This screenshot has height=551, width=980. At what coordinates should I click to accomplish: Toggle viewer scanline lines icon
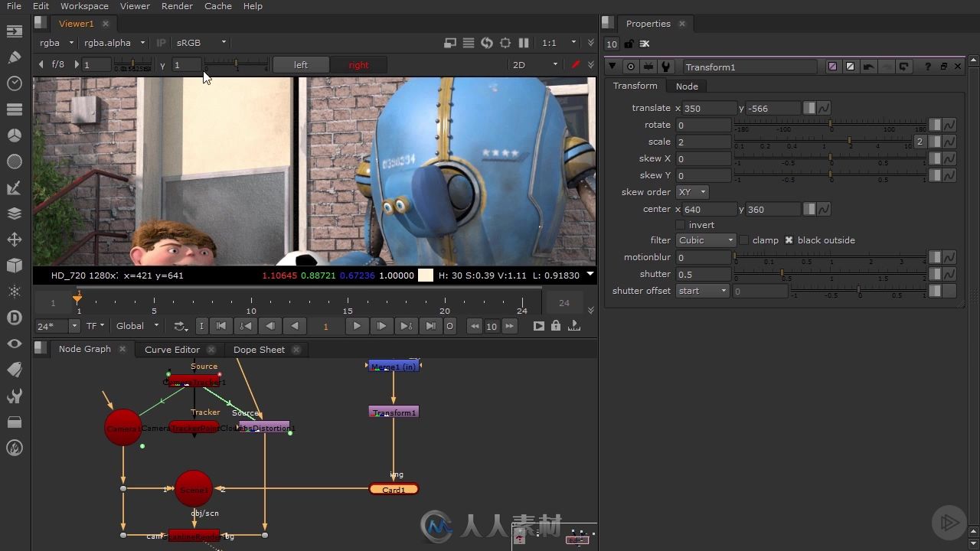click(469, 43)
